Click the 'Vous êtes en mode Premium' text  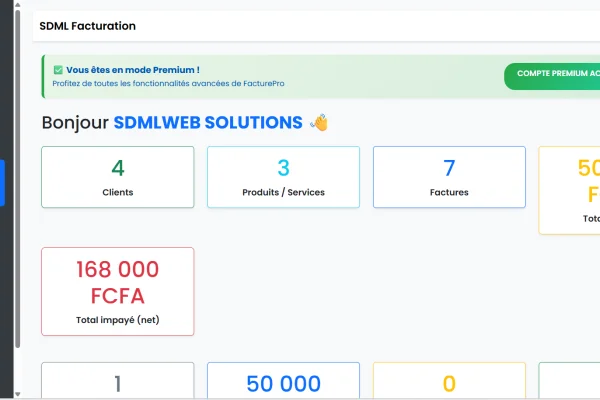132,70
